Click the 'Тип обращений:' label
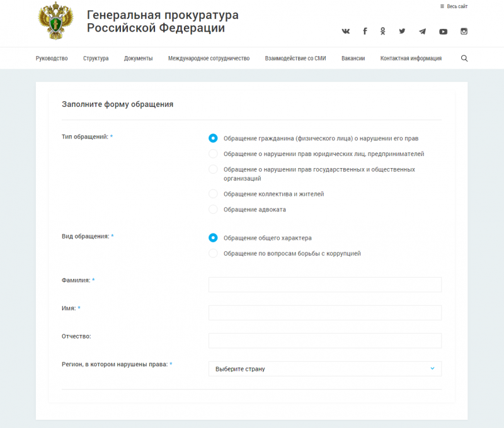 tap(85, 137)
